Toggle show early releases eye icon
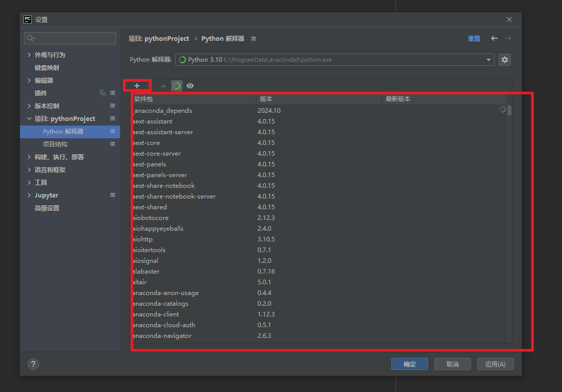This screenshot has height=392, width=562. (190, 86)
